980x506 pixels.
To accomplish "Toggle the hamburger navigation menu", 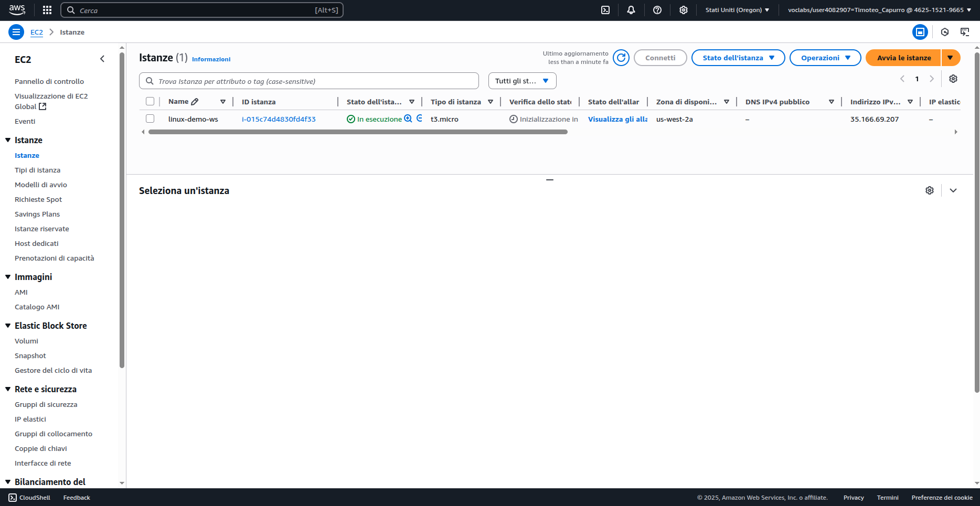I will pos(16,32).
